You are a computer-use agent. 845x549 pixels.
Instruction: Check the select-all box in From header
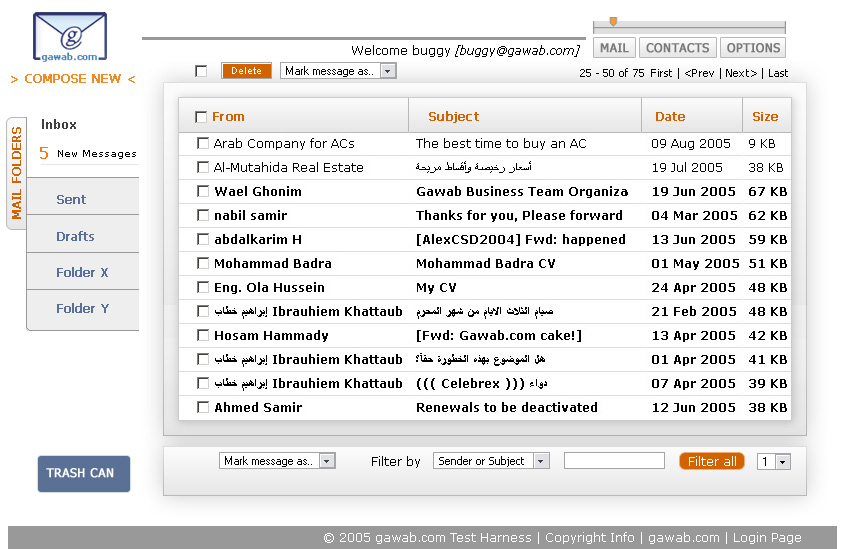201,117
